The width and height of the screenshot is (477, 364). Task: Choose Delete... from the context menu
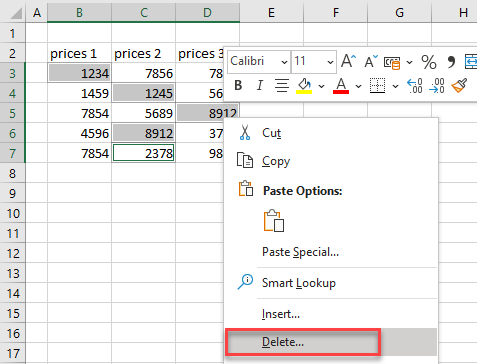point(283,342)
